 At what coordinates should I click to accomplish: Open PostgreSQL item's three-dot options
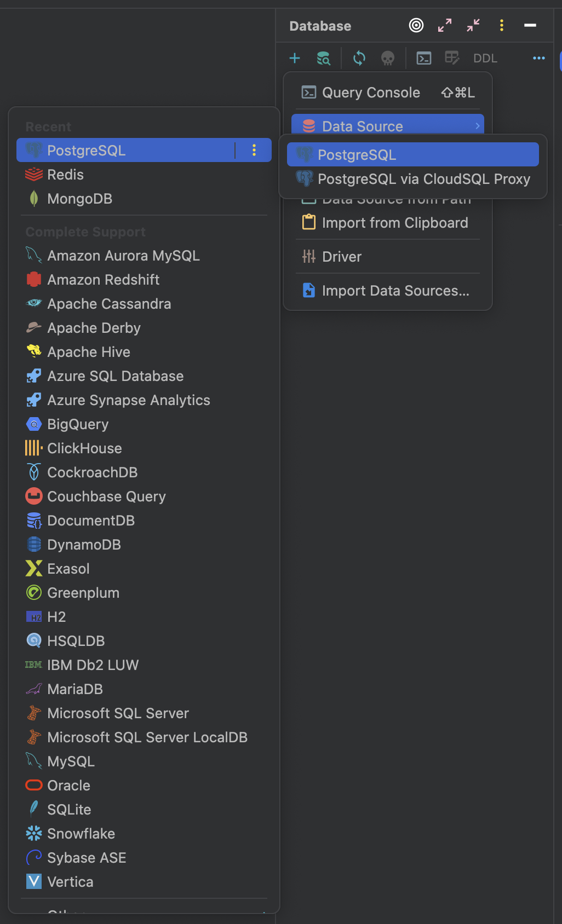(x=254, y=151)
